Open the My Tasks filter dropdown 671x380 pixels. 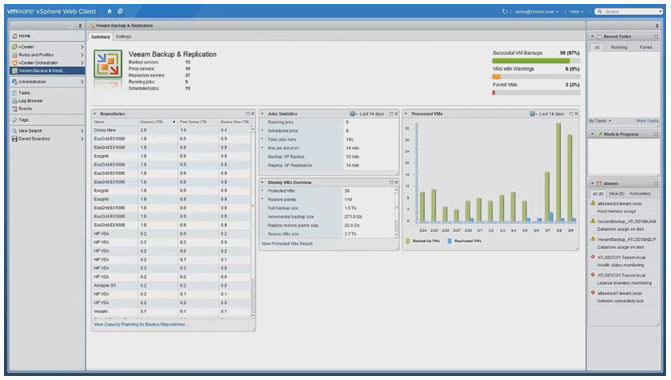point(600,121)
